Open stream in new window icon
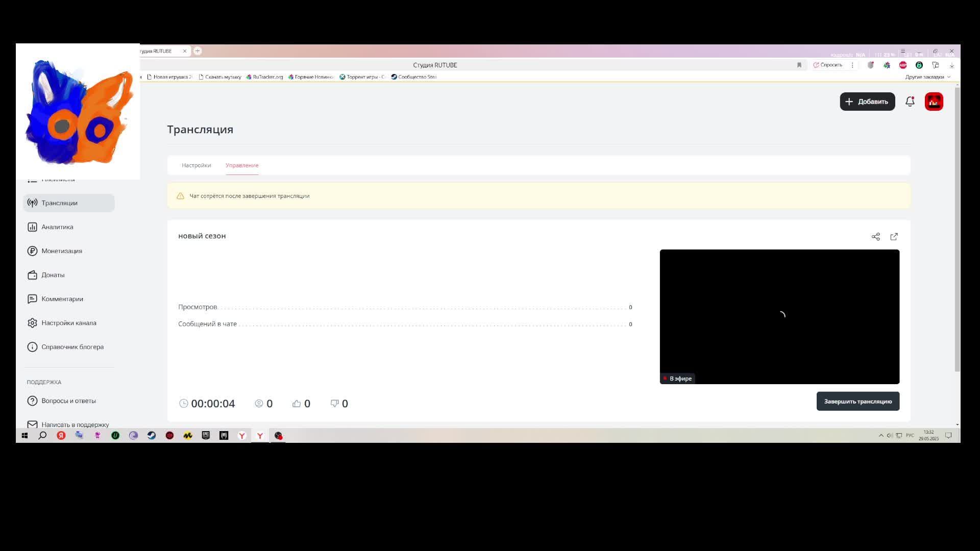 pyautogui.click(x=894, y=237)
